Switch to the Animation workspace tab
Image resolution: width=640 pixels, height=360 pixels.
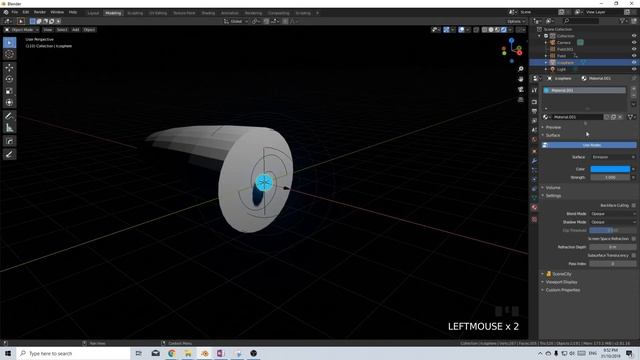point(230,13)
